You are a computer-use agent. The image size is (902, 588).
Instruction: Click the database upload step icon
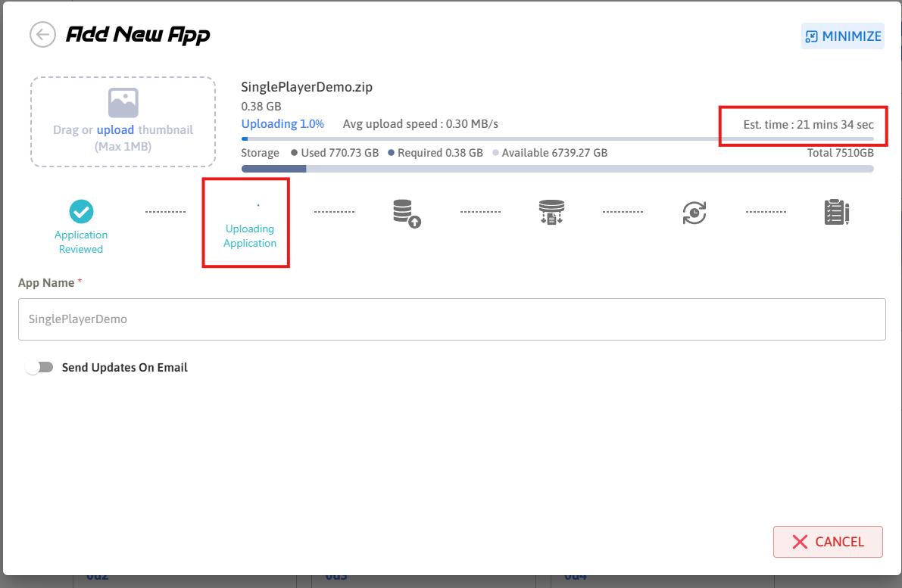pos(407,213)
